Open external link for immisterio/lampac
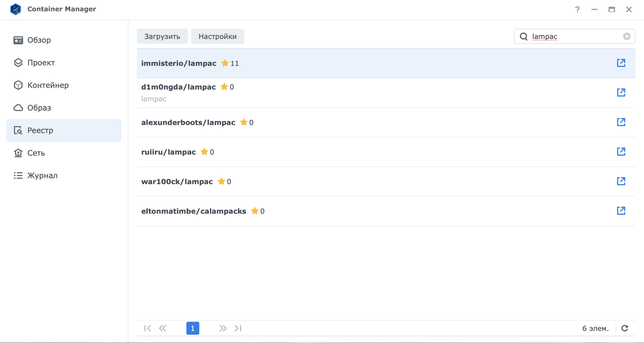644x343 pixels. tap(621, 63)
